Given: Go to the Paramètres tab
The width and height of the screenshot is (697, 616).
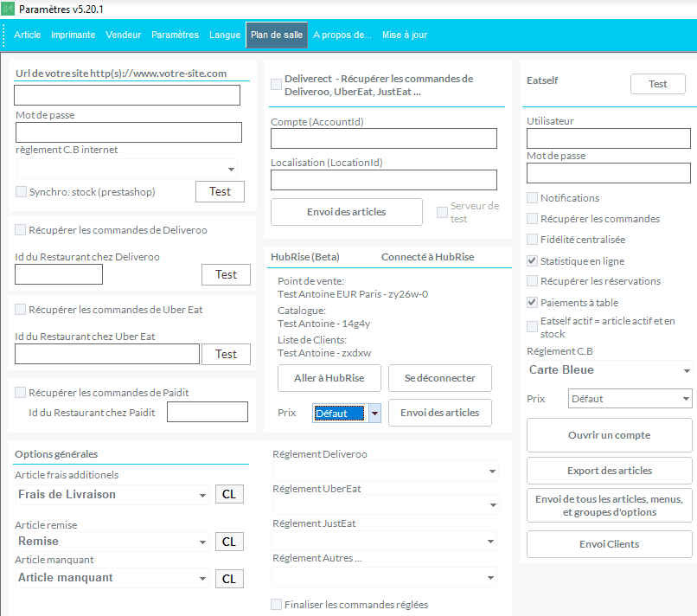Looking at the screenshot, I should click(176, 35).
